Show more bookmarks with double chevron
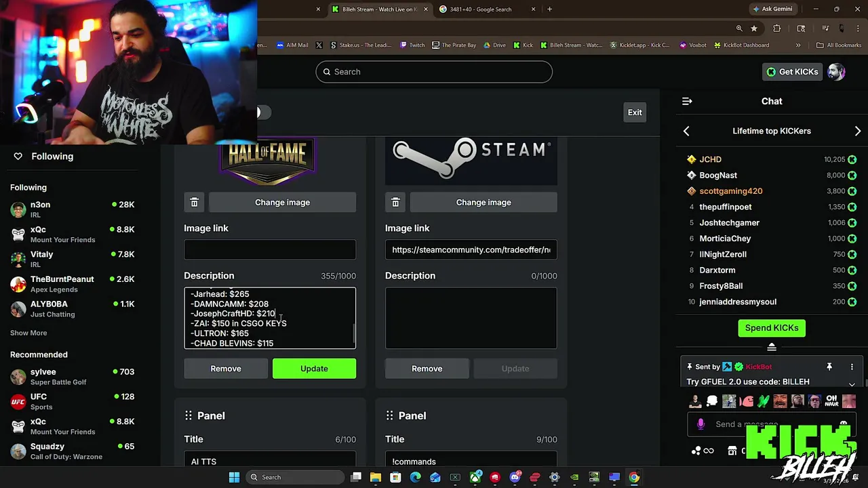The width and height of the screenshot is (868, 488). tap(798, 45)
